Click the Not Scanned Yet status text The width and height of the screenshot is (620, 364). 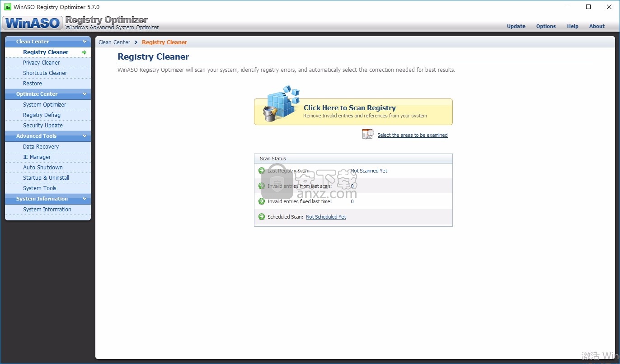(x=369, y=171)
